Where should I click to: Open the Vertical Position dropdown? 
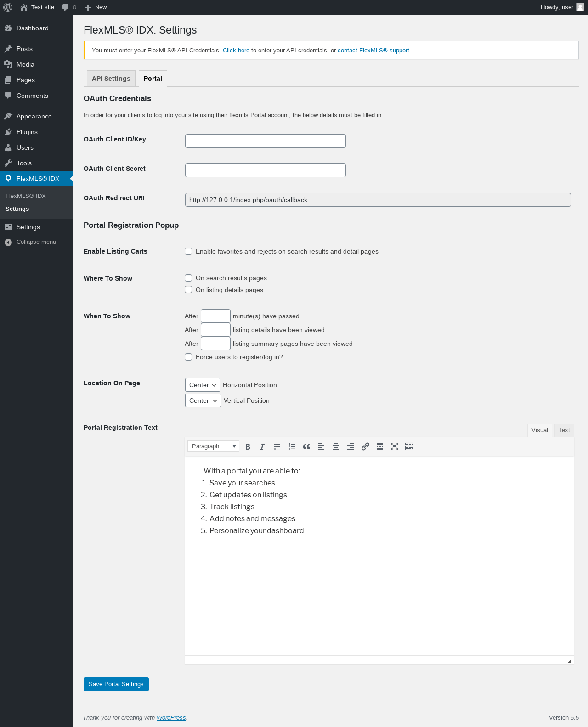point(203,400)
